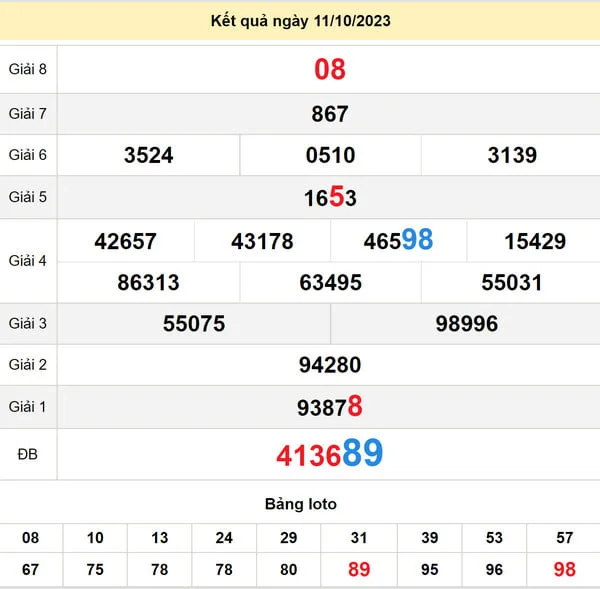
Task: Click Giải 4 number 55031
Action: pos(512,283)
